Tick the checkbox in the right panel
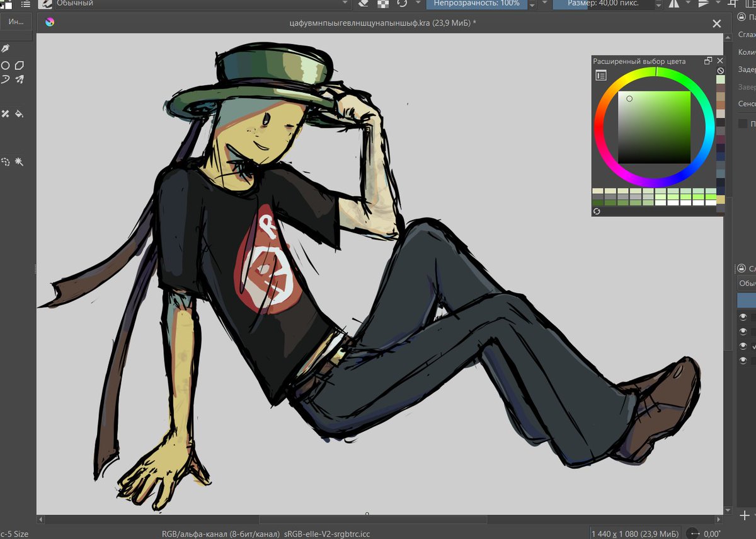 pyautogui.click(x=743, y=124)
